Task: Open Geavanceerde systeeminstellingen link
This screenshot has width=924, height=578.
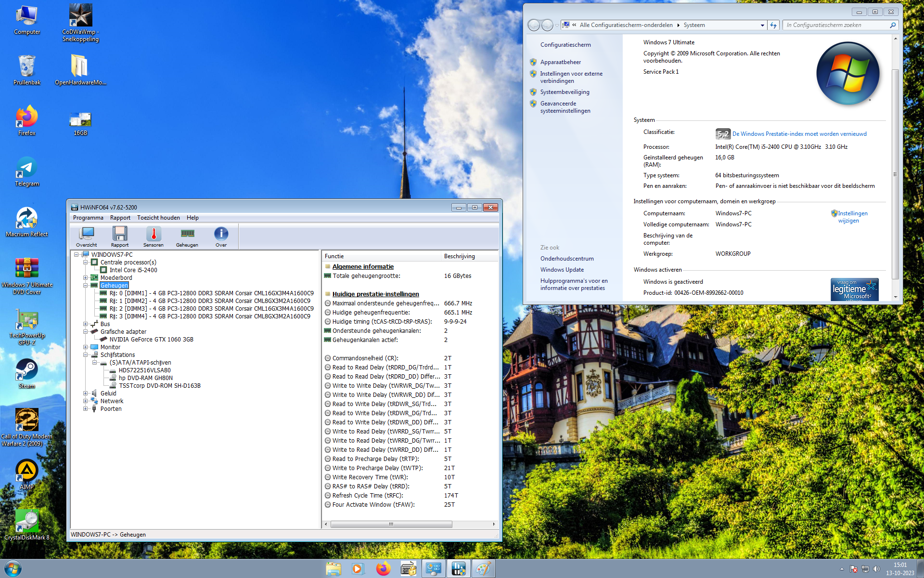Action: pos(565,107)
